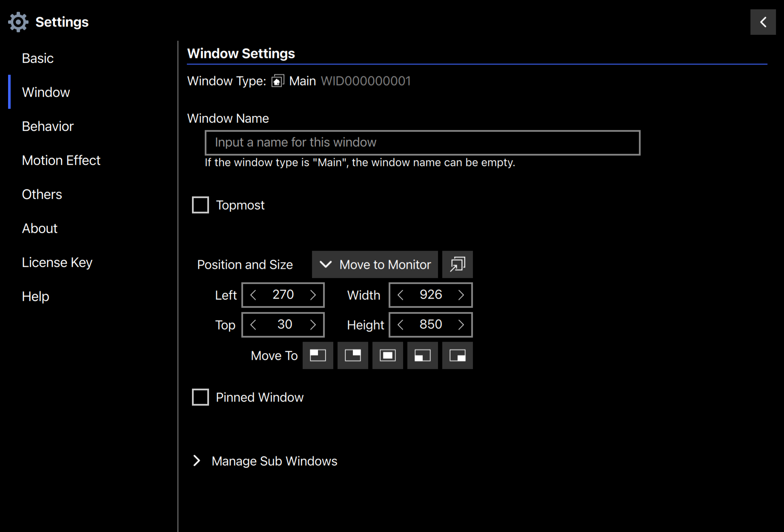This screenshot has height=532, width=784.
Task: Toggle the Pinned Window checkbox
Action: pos(200,397)
